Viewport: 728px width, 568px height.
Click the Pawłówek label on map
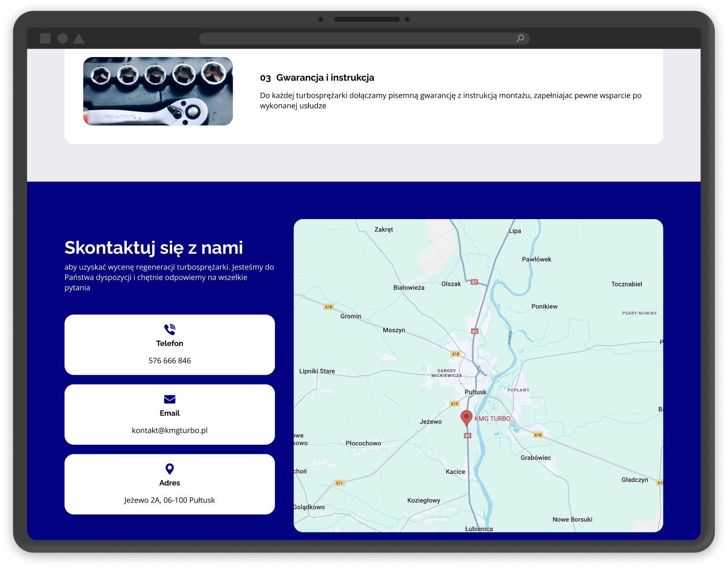pos(537,259)
